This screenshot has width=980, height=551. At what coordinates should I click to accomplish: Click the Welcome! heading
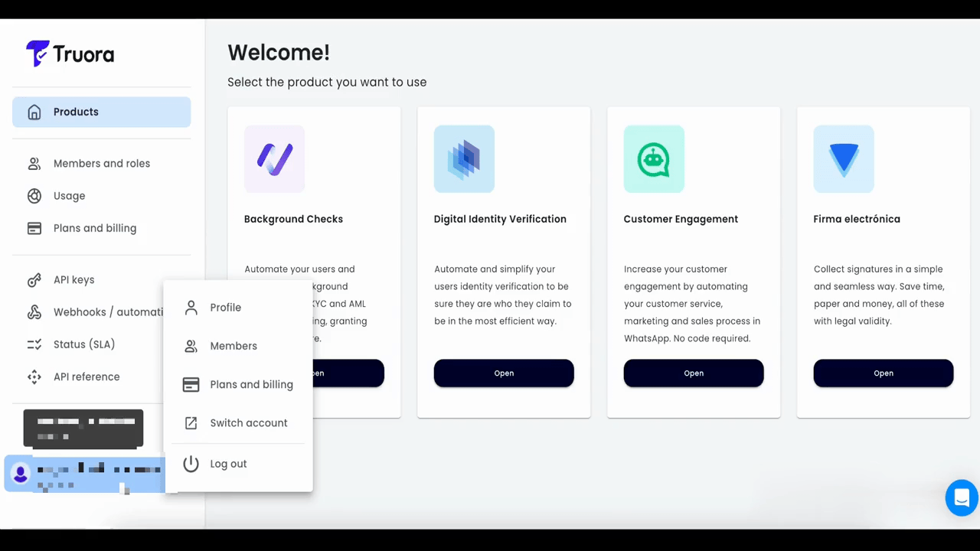[x=279, y=53]
